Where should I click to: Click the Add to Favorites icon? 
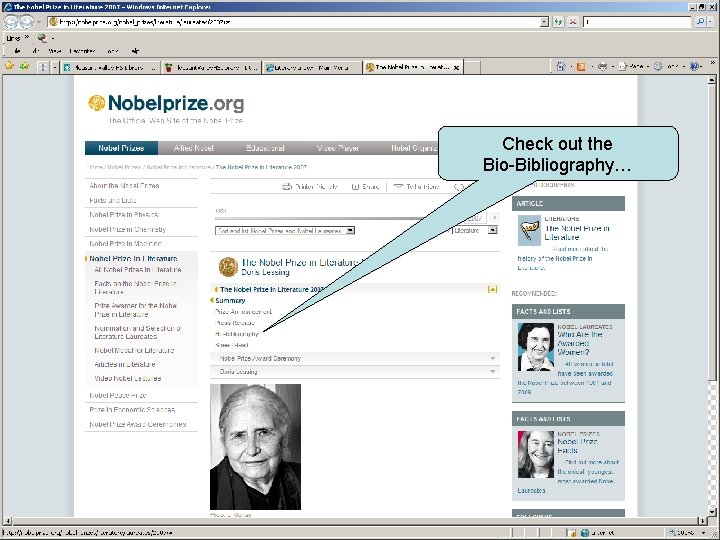tap(24, 67)
